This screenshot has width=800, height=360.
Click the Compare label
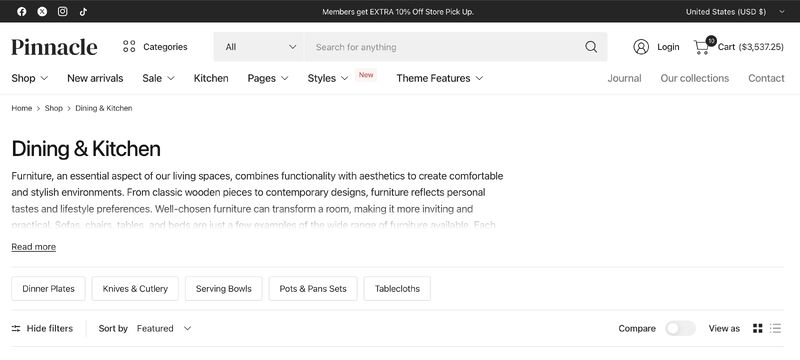click(x=637, y=328)
